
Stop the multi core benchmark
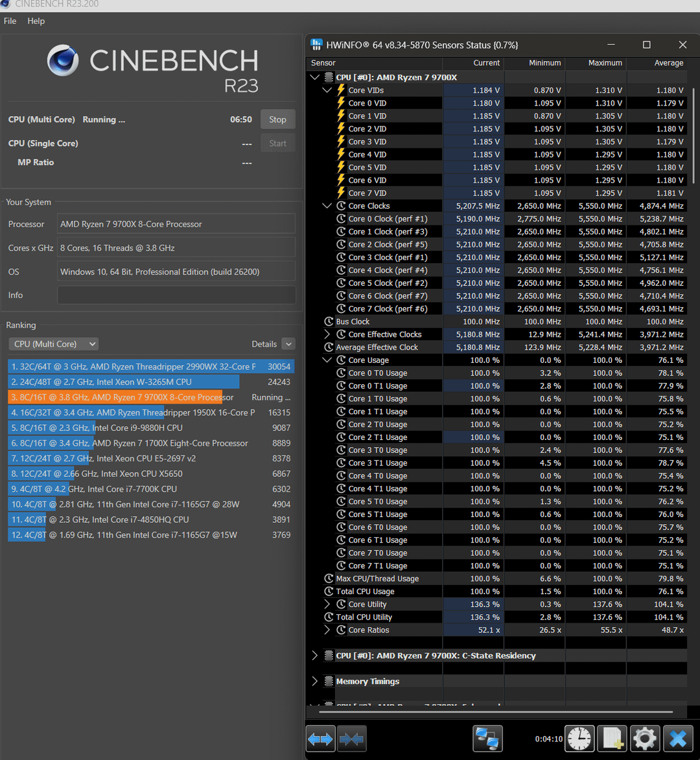(277, 119)
